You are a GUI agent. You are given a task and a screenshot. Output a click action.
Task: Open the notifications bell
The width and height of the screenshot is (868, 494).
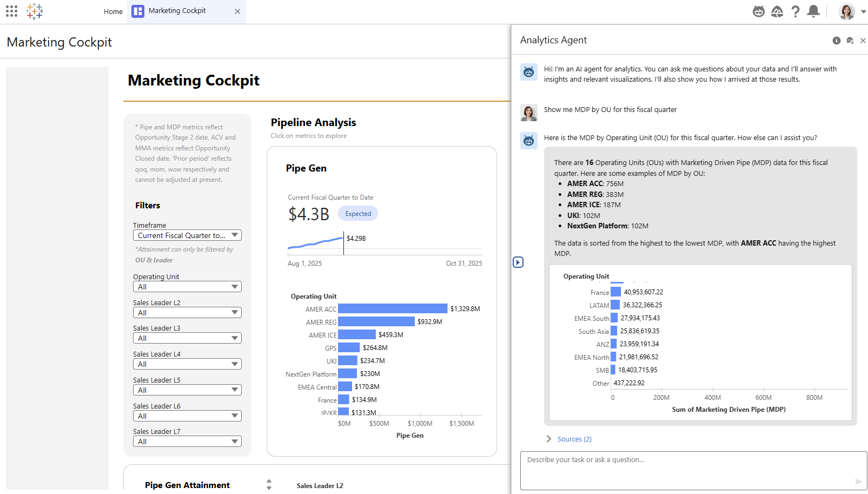pos(813,11)
